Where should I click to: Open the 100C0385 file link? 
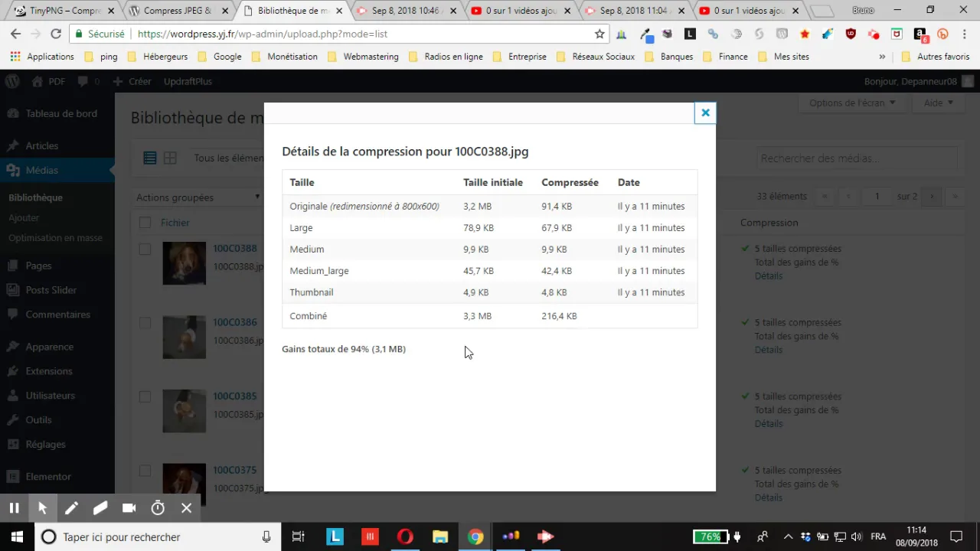(x=235, y=396)
